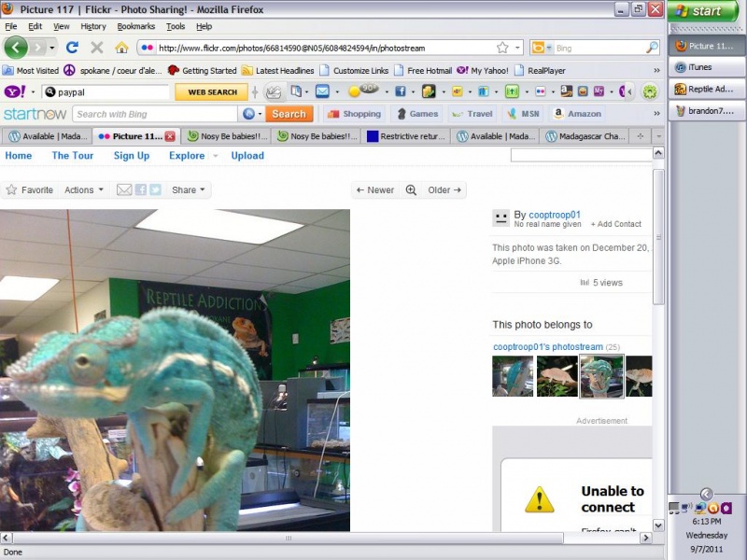Image resolution: width=747 pixels, height=560 pixels.
Task: Click the Bing search magnifier icon
Action: [652, 48]
